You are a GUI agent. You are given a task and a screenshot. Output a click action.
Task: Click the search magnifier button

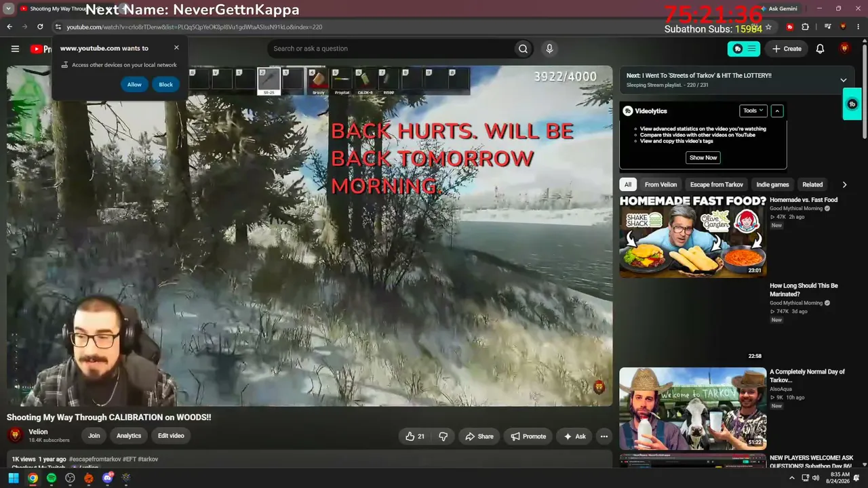coord(523,49)
